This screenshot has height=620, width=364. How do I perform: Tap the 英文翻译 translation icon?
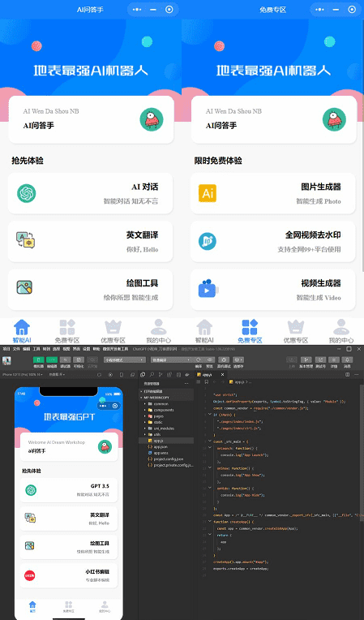coord(26,241)
